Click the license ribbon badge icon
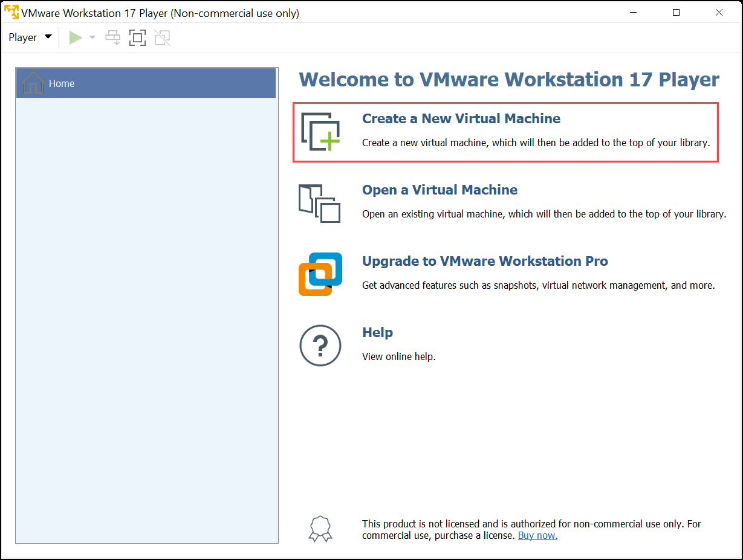Image resolution: width=743 pixels, height=560 pixels. [320, 529]
